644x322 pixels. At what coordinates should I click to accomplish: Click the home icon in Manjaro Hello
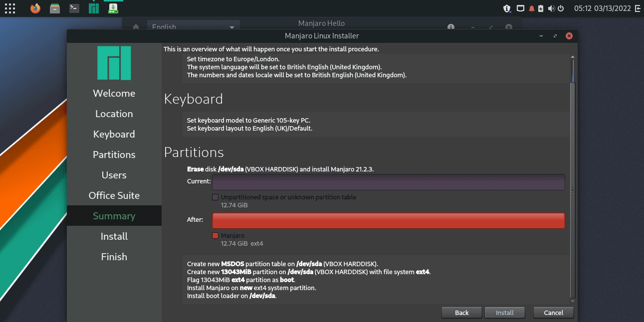click(136, 27)
